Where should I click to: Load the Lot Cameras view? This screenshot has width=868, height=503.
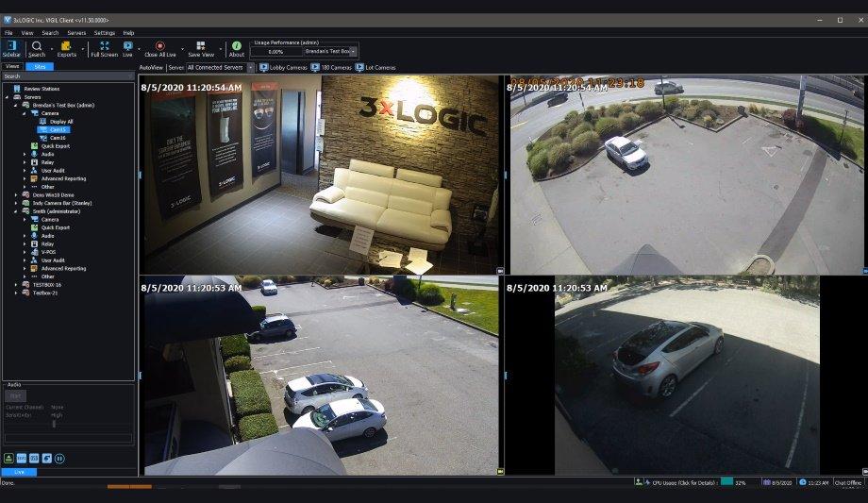(x=376, y=68)
